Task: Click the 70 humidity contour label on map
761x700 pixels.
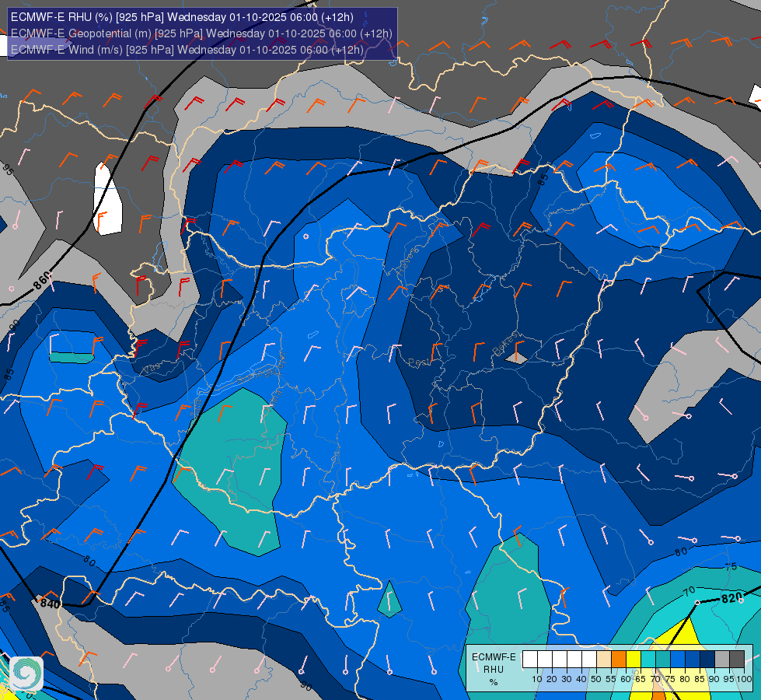Action: (x=689, y=591)
